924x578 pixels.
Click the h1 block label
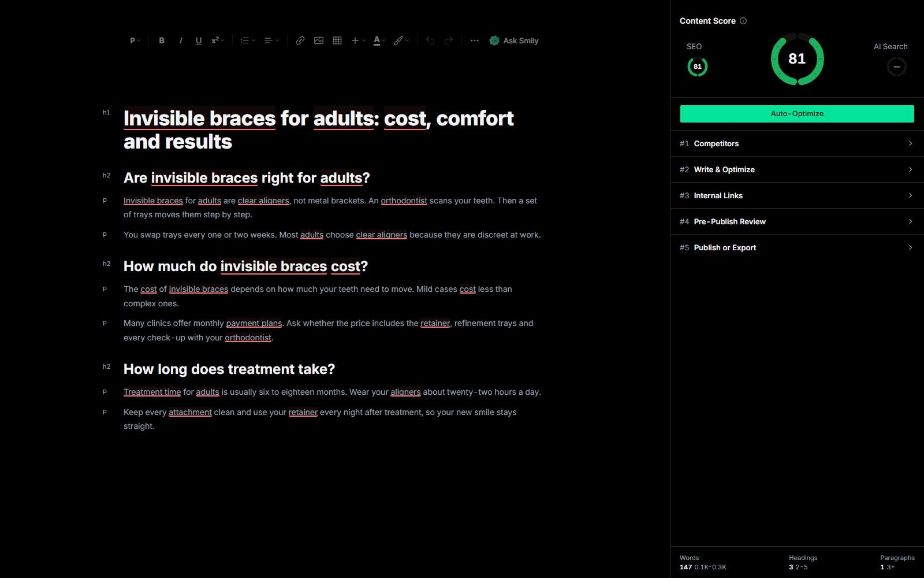click(106, 112)
